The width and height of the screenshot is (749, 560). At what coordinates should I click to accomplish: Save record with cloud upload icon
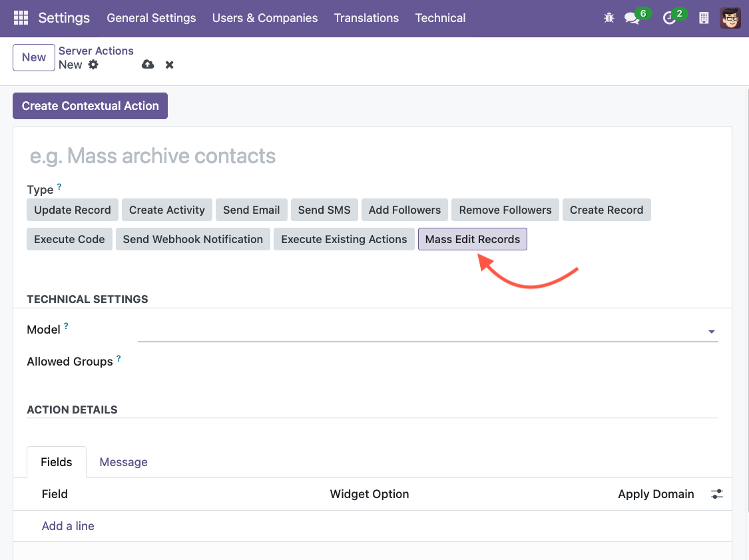pyautogui.click(x=148, y=65)
